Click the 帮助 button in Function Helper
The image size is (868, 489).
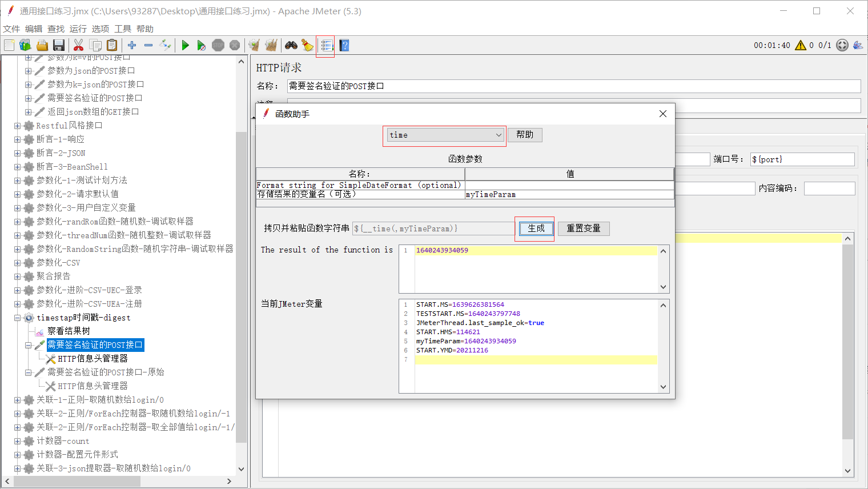(x=525, y=135)
